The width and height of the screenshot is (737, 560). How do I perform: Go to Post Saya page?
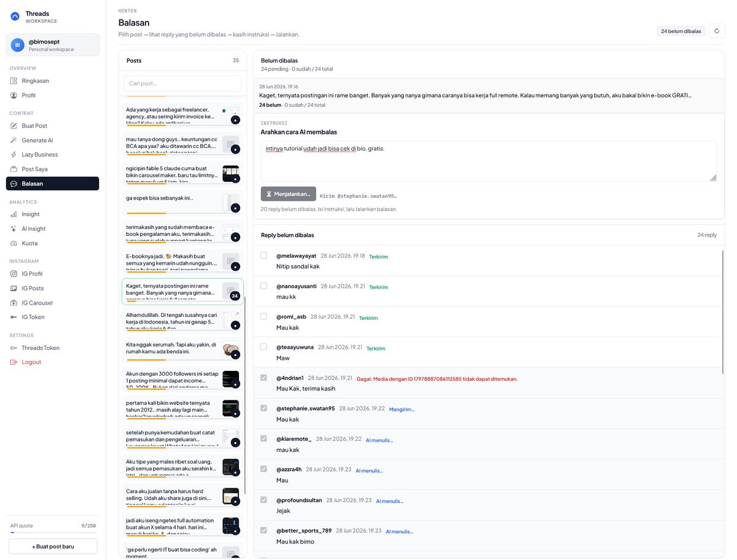point(52,169)
